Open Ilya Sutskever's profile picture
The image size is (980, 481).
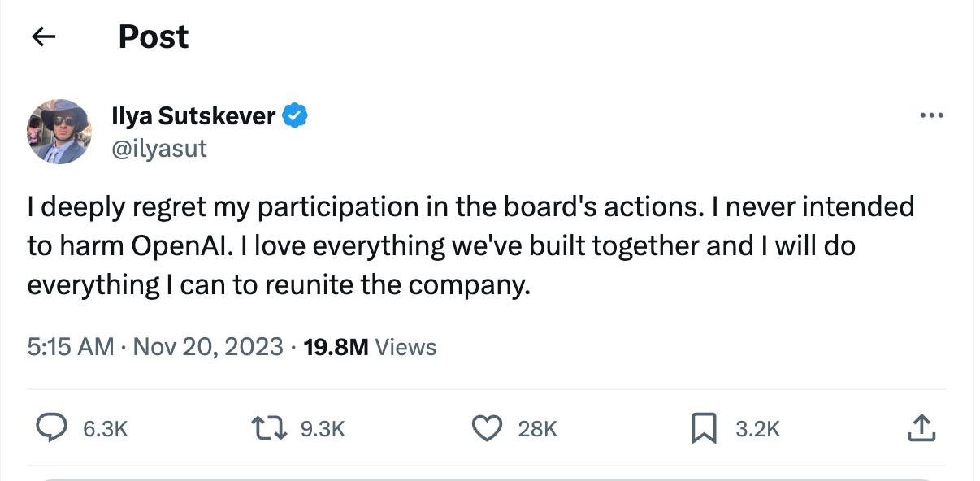pos(59,132)
